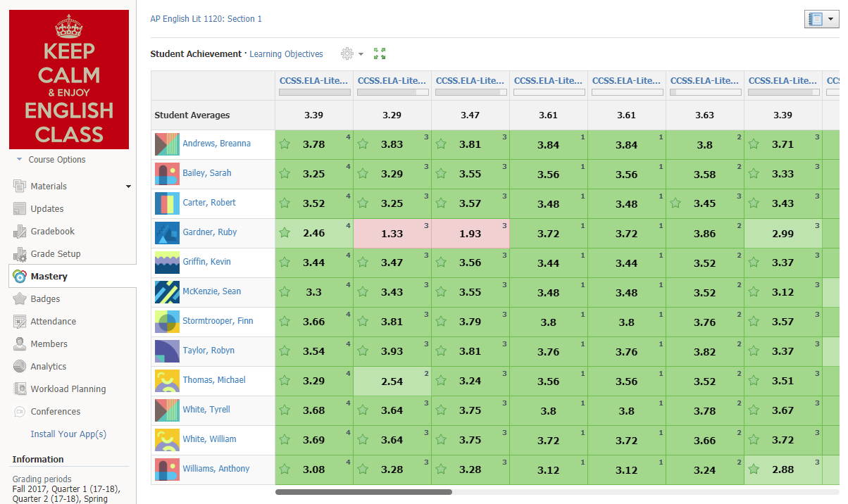
Task: Click the Gradebook sidebar icon
Action: tap(19, 232)
